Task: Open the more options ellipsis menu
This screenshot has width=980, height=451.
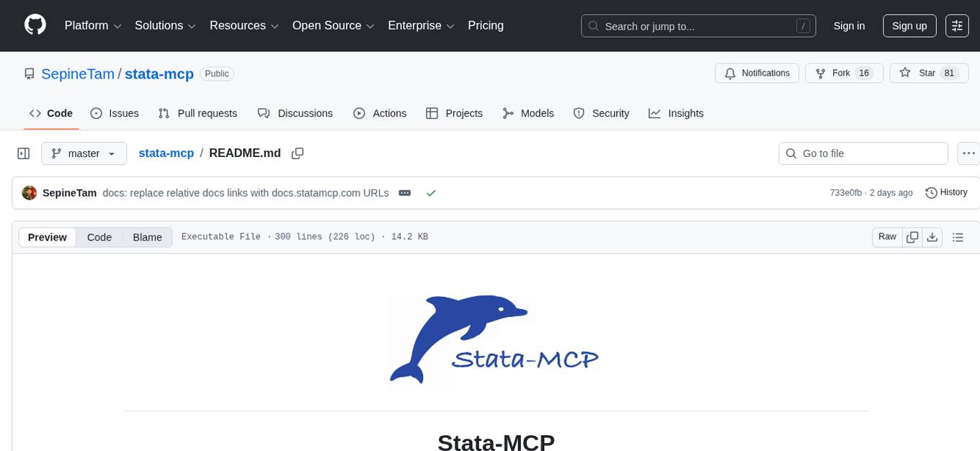Action: coord(968,153)
